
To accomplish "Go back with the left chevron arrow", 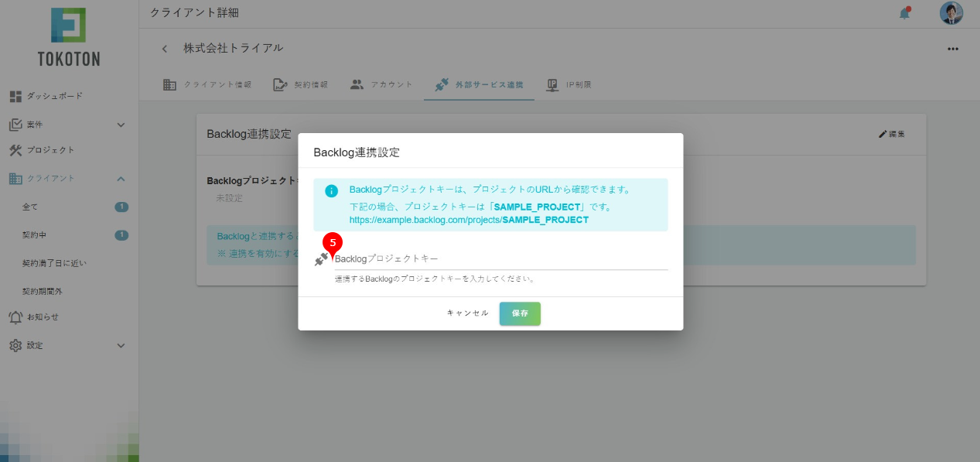I will [164, 49].
